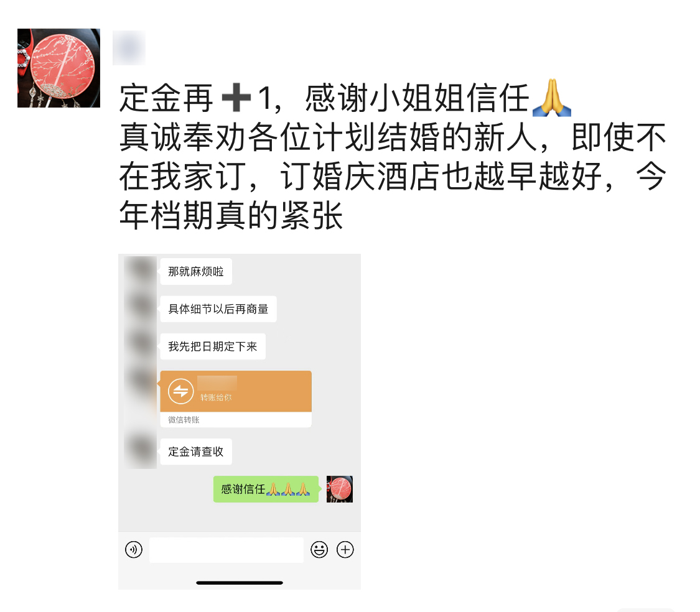Tap blurred avatar beside 我先把日期定下来
Viewport: 700px width, 612px height.
coord(140,345)
